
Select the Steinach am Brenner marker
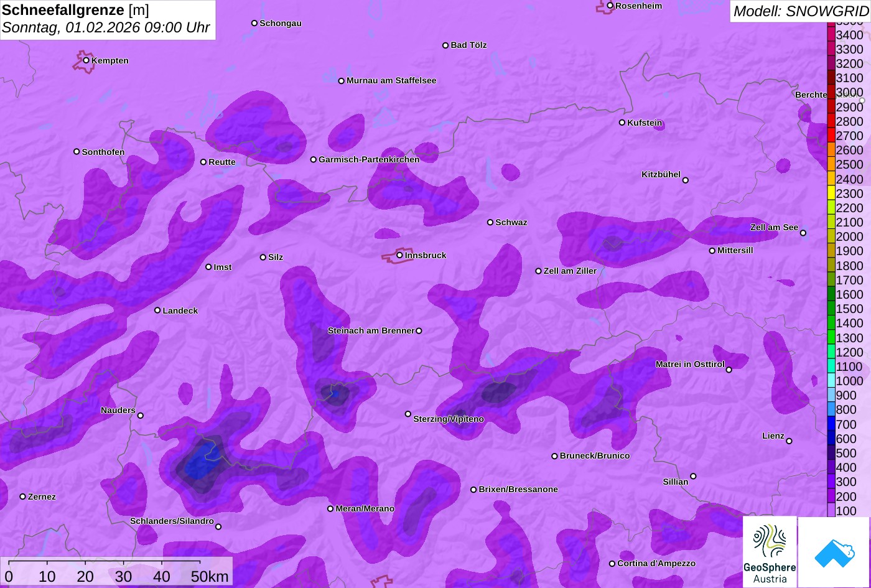(419, 331)
